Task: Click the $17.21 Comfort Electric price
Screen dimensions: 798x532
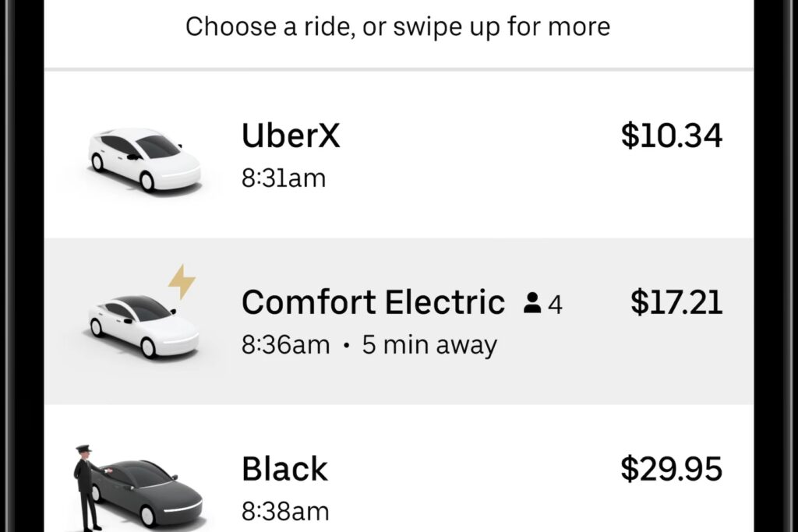Action: click(x=676, y=302)
